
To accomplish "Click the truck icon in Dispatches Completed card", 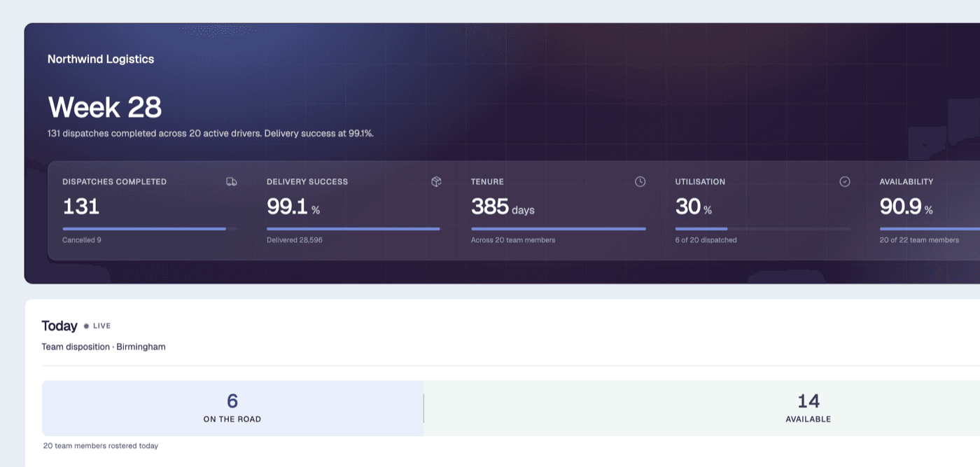I will [232, 181].
